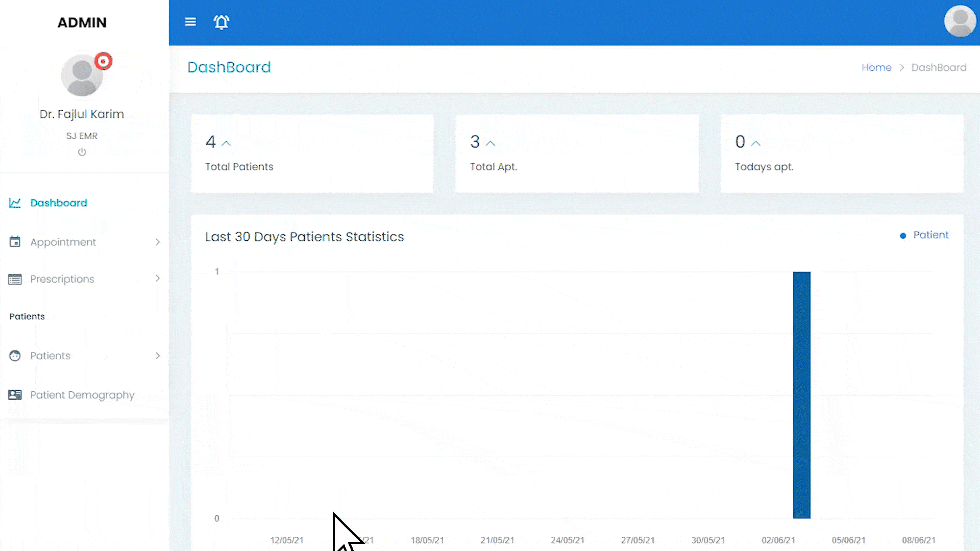Click the 21/05/21 axis date label
This screenshot has height=551, width=980.
click(497, 540)
